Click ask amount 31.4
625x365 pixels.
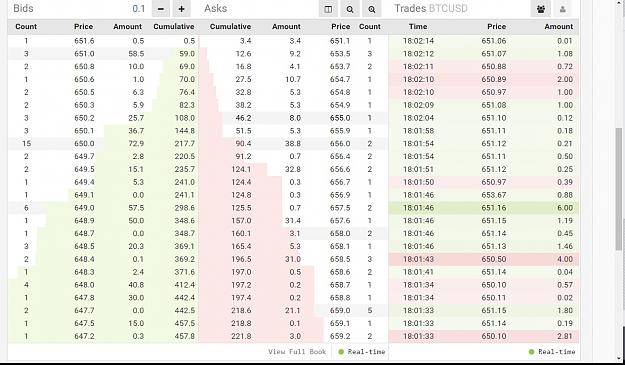pos(293,221)
